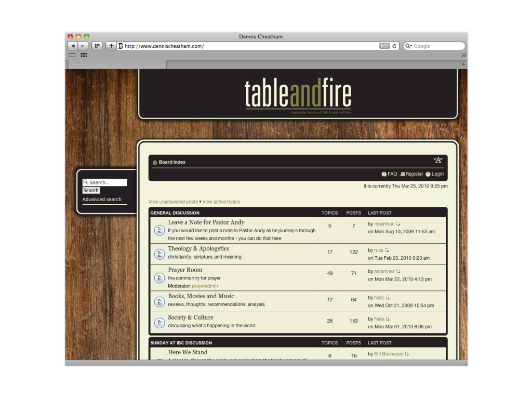
Task: Expand the toolbar overflow double-chevron
Action: point(463,55)
